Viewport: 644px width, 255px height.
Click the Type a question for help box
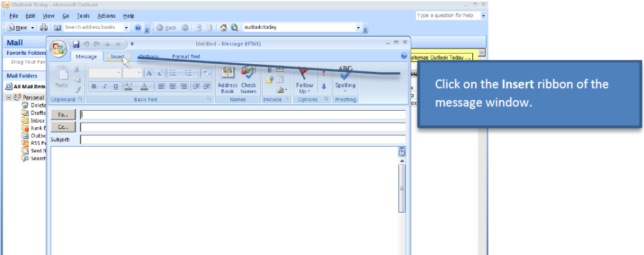[448, 16]
